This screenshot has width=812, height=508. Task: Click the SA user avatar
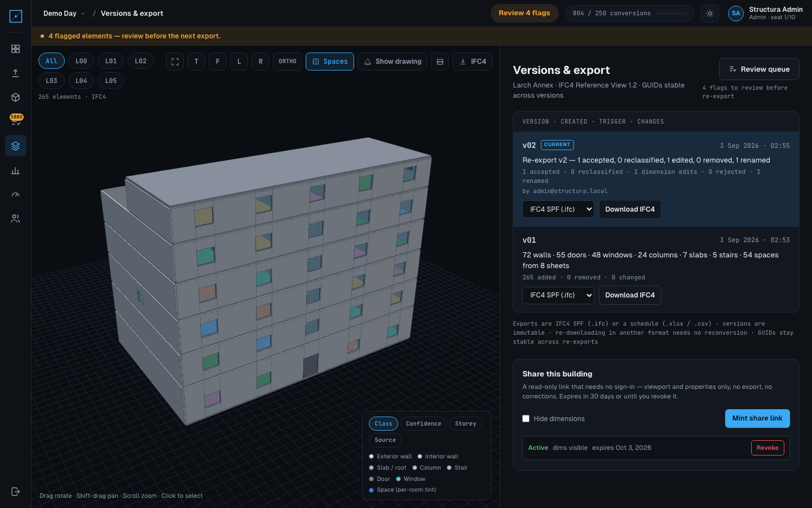(736, 14)
